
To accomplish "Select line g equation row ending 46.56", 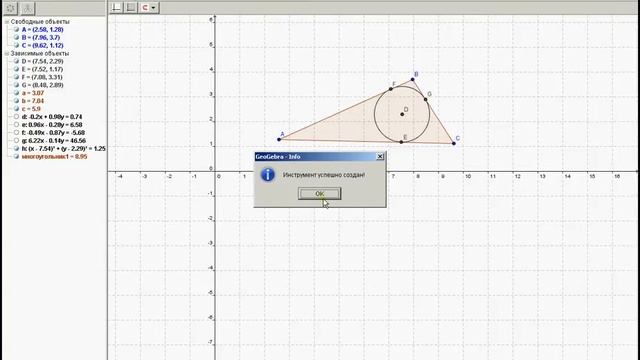I will (53, 141).
